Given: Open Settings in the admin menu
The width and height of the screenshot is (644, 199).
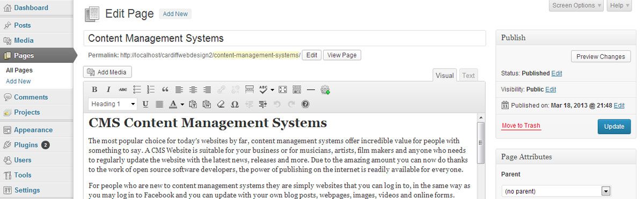Looking at the screenshot, I should pyautogui.click(x=36, y=190).
